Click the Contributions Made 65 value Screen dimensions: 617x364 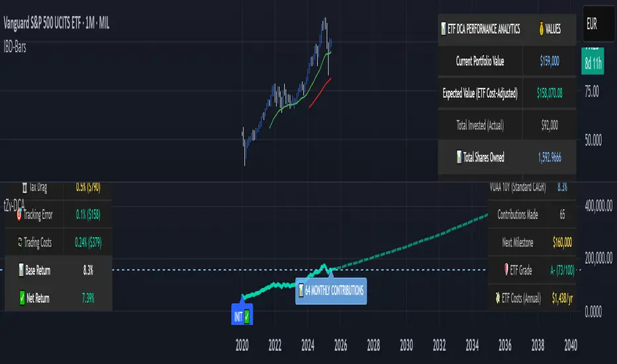562,214
